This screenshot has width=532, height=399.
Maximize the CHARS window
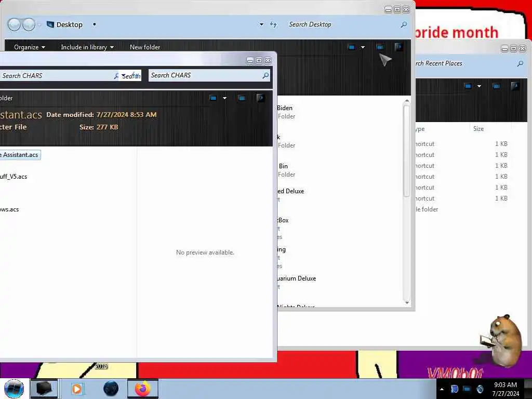click(x=259, y=60)
